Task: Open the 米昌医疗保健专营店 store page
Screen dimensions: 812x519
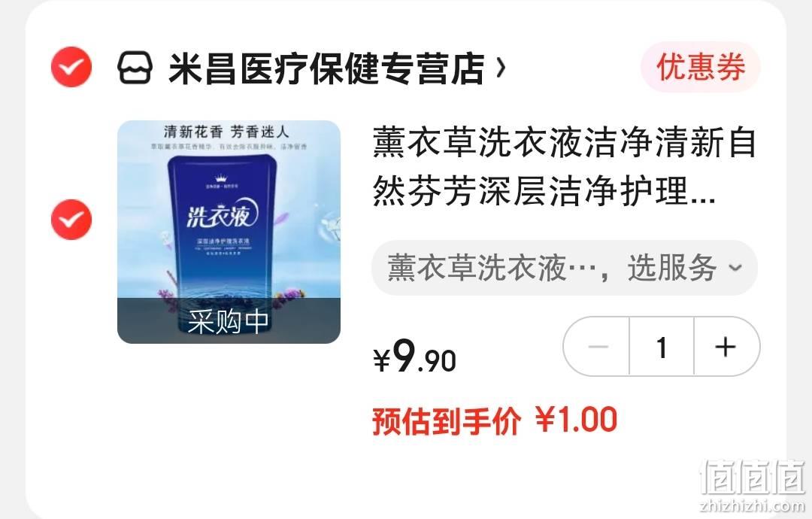Action: tap(327, 68)
